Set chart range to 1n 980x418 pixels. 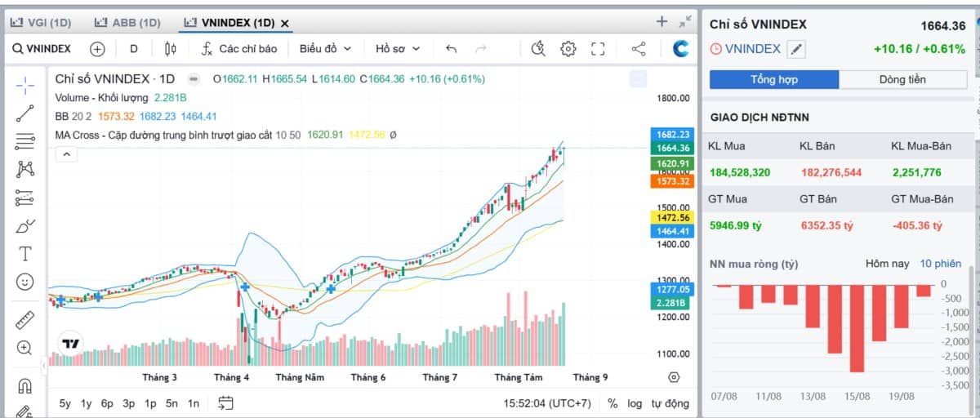coord(193,403)
